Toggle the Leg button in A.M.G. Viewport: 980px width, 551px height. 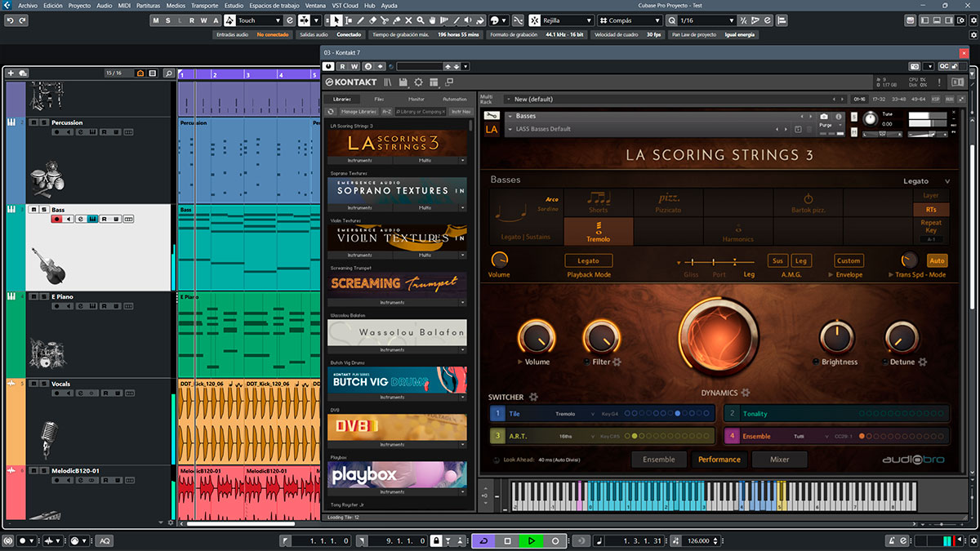801,260
